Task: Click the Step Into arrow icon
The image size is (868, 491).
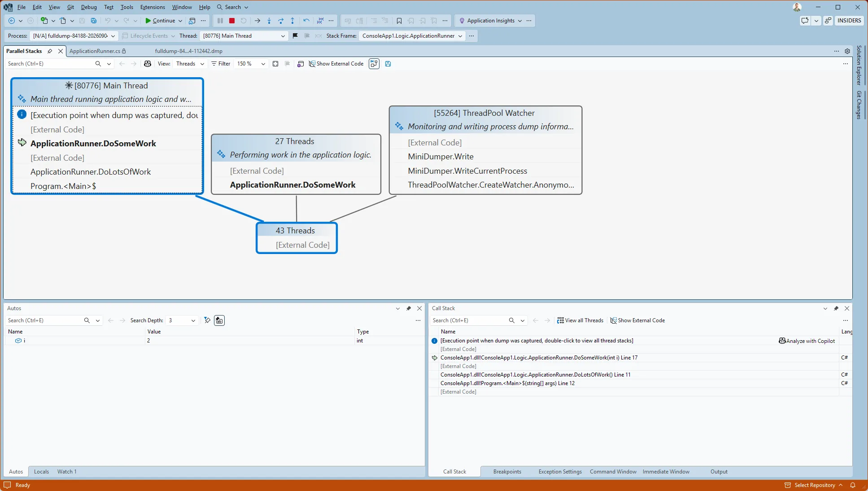Action: coord(269,21)
